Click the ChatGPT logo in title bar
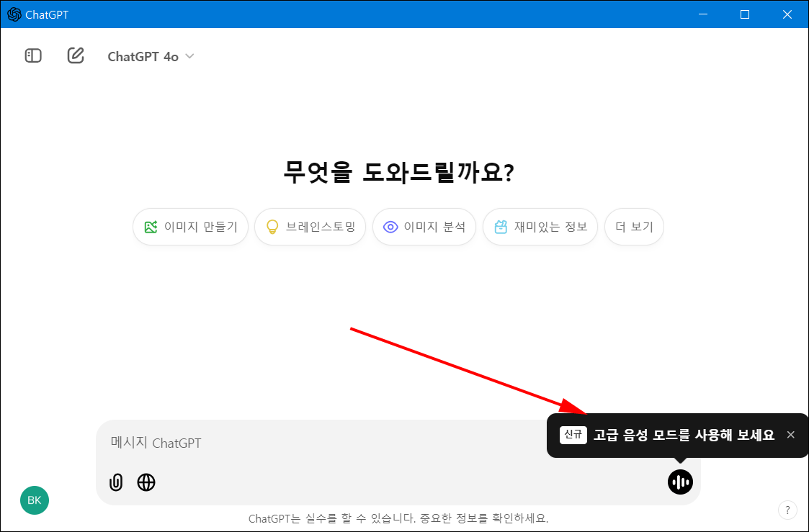The image size is (809, 532). [x=14, y=14]
